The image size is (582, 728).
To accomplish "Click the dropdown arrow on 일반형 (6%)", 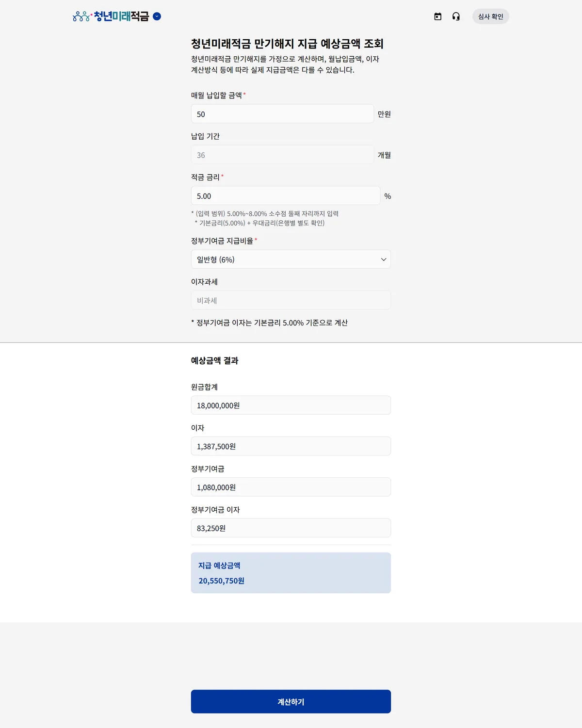I will [384, 259].
